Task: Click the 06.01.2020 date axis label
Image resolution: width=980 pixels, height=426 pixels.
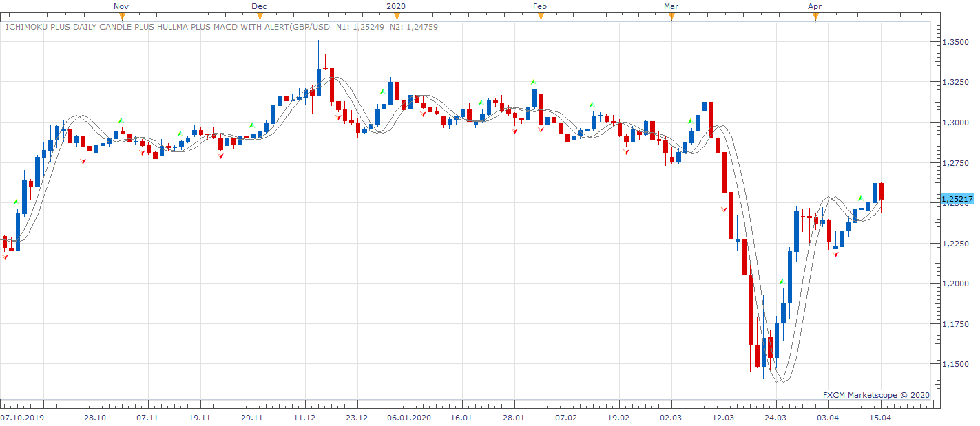Action: point(409,418)
